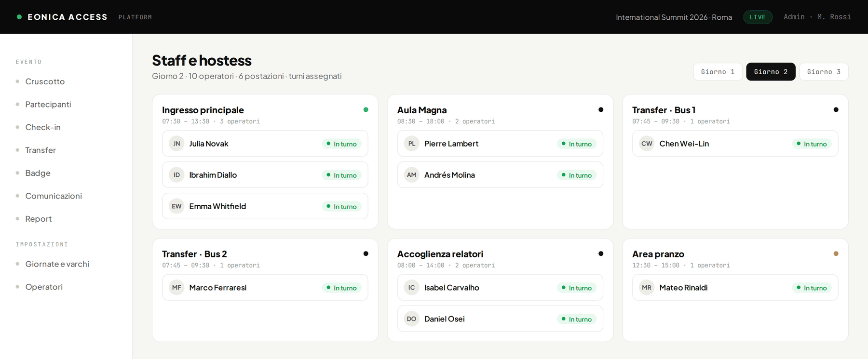Open the Andrés Molina operator row

click(500, 175)
